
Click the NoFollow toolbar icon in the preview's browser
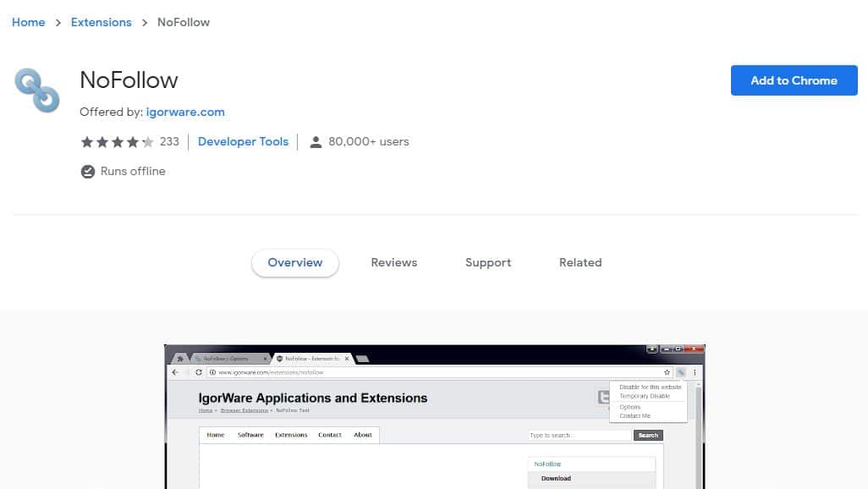(x=681, y=372)
